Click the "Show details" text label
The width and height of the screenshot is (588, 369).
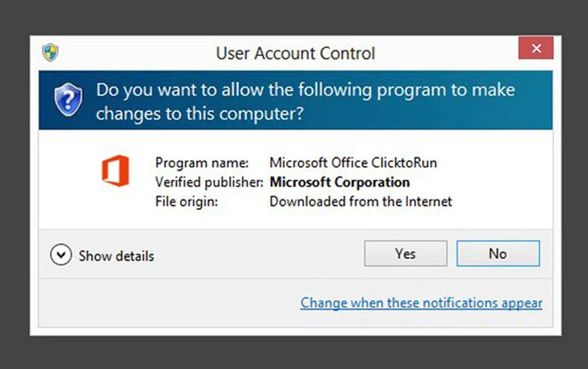117,256
